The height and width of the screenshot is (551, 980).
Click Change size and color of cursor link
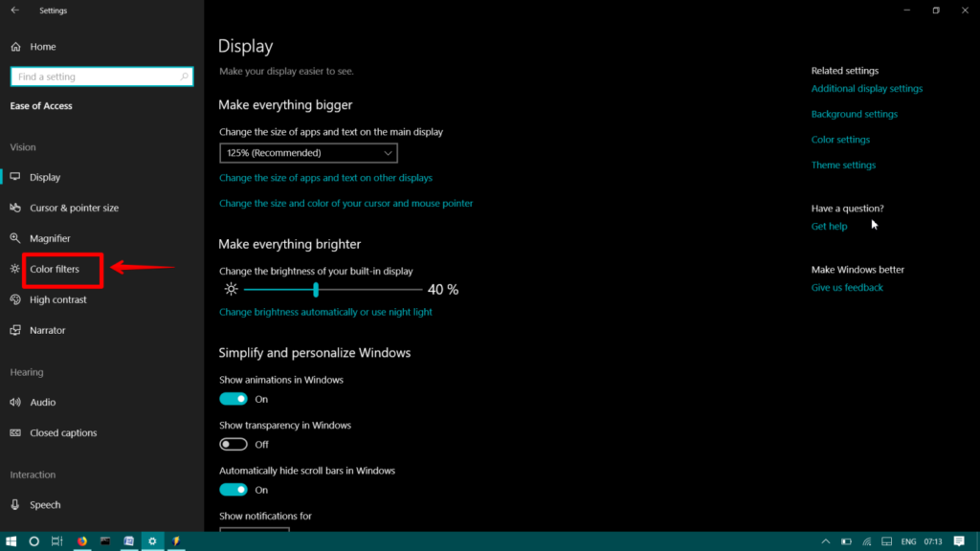[x=345, y=203]
